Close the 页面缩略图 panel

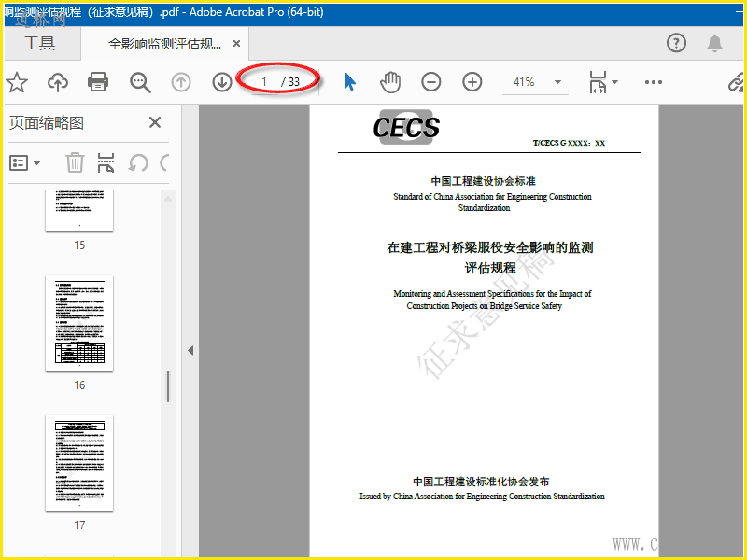tap(155, 122)
